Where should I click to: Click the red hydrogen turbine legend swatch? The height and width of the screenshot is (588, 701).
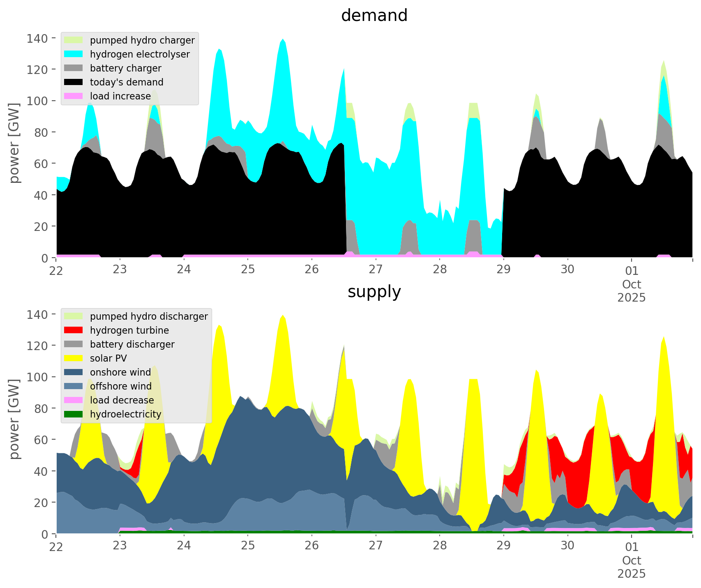[x=74, y=330]
